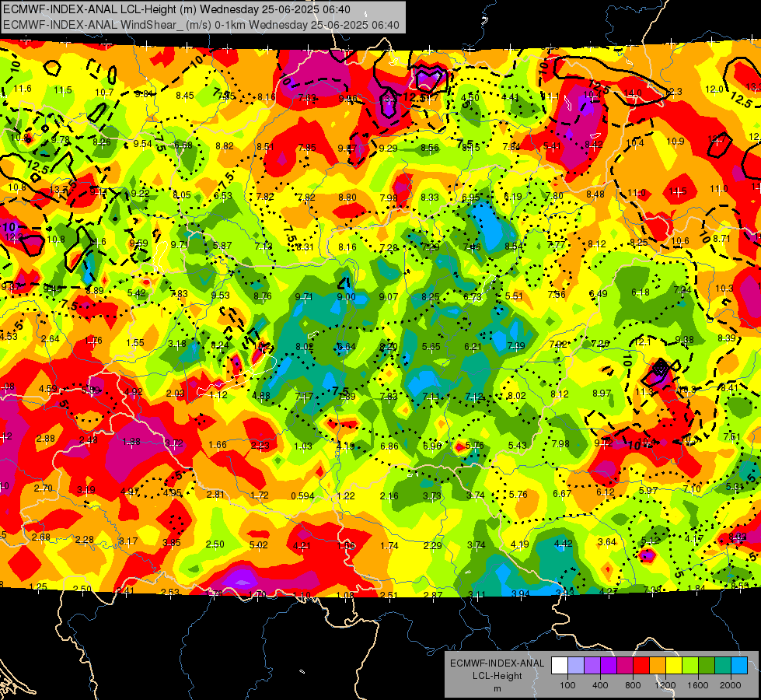Click the legend unit label m
Screen dimensions: 761x700
pos(497,688)
